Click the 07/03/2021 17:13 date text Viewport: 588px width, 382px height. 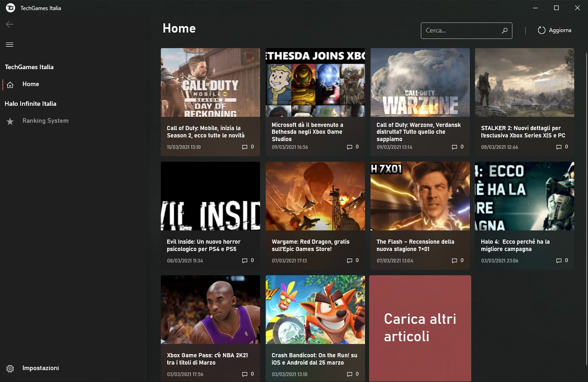pos(289,261)
